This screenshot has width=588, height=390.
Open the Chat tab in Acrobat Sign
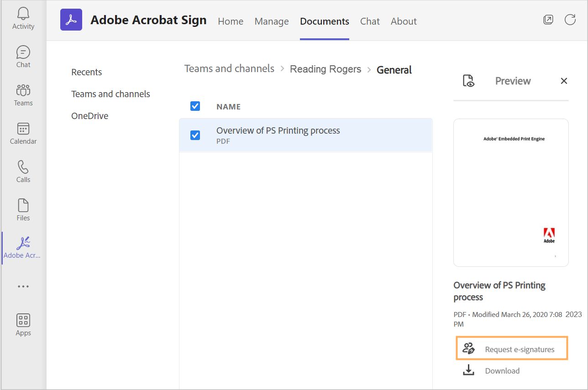(370, 21)
